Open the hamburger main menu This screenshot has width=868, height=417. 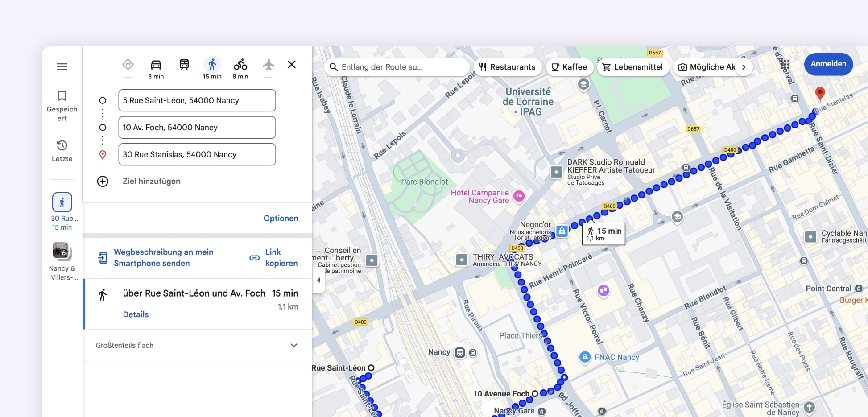(62, 67)
